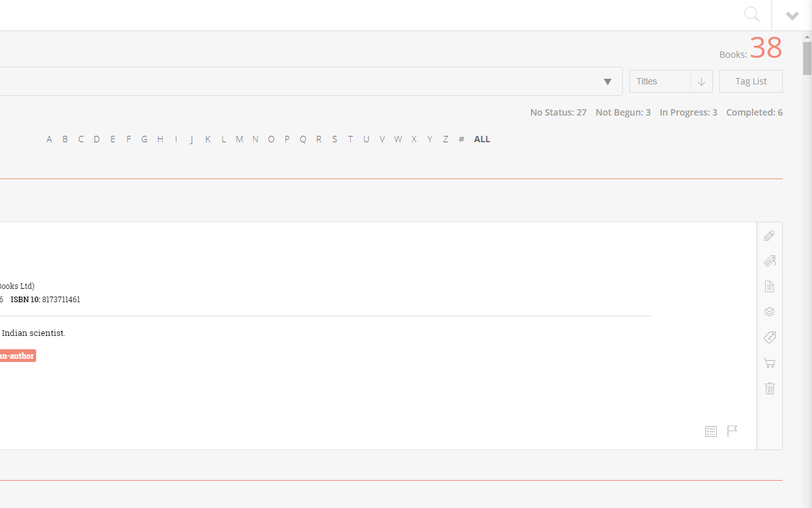Open the list view icon on the book card
Screen dimensions: 812x508
click(711, 431)
